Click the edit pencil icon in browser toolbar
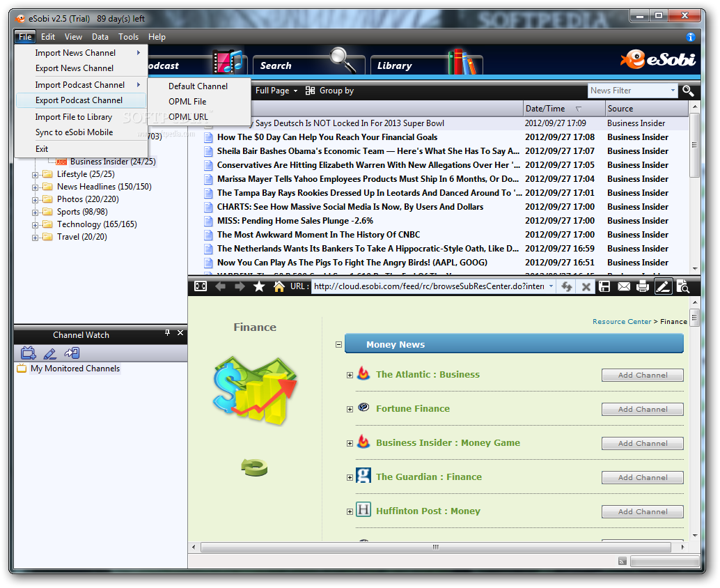The image size is (720, 588). (663, 286)
